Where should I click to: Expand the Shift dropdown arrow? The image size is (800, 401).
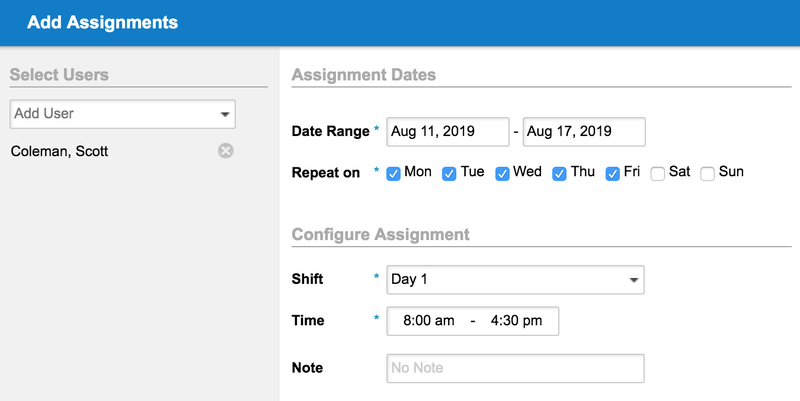coord(634,280)
